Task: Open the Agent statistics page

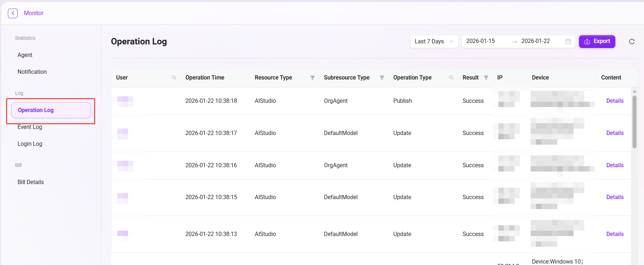Action: (x=25, y=55)
